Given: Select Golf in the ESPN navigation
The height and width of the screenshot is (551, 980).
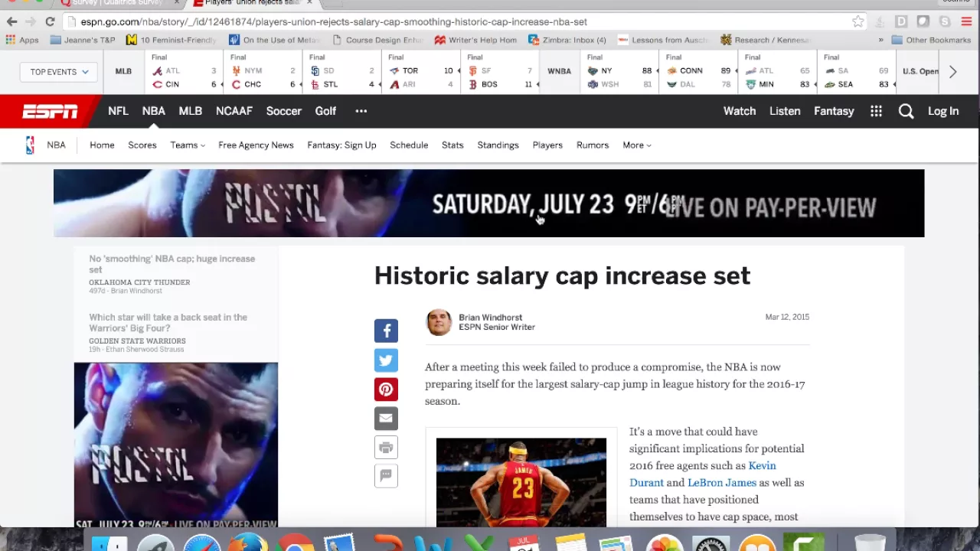Looking at the screenshot, I should pyautogui.click(x=325, y=111).
